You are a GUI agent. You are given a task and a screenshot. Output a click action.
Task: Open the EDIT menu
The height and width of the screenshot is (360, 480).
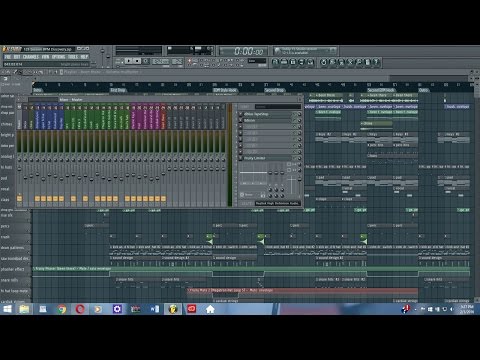pos(17,57)
